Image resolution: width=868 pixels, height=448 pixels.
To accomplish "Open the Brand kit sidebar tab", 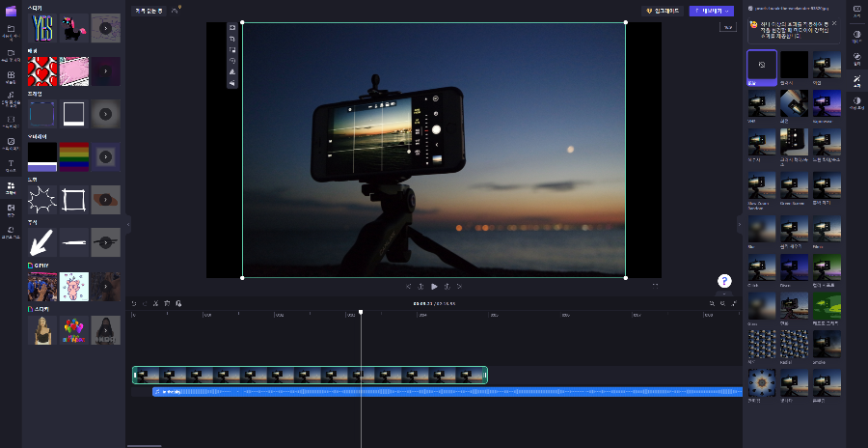I will (11, 232).
